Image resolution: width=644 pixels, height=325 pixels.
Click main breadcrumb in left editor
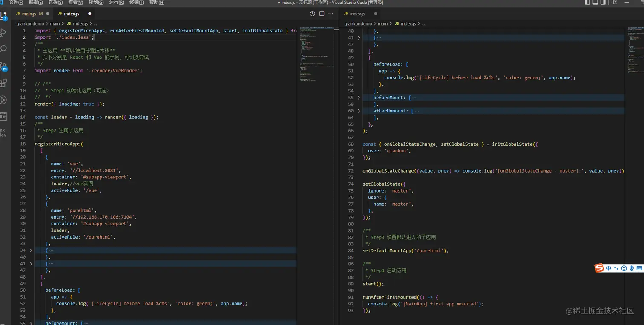[x=55, y=24]
